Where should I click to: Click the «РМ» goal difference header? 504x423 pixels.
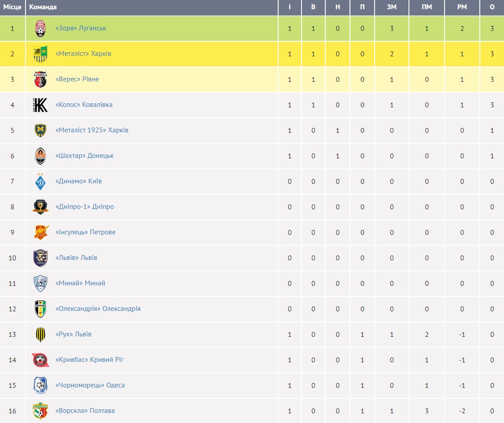click(462, 7)
